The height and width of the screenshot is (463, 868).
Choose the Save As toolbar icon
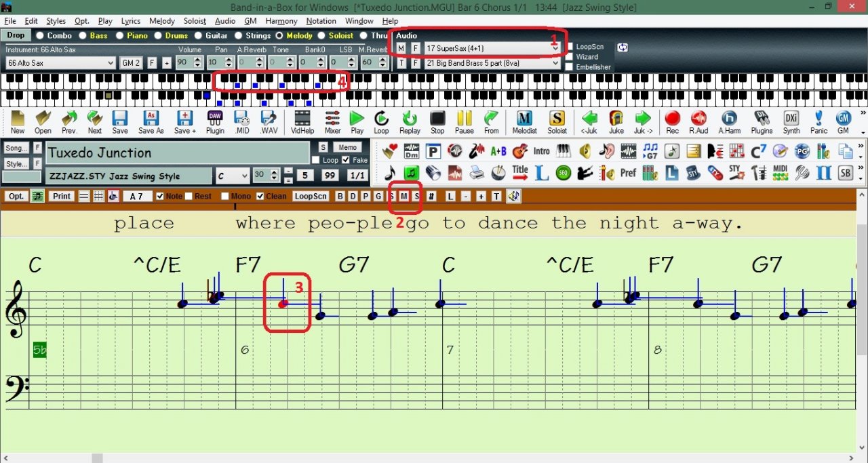coord(151,122)
